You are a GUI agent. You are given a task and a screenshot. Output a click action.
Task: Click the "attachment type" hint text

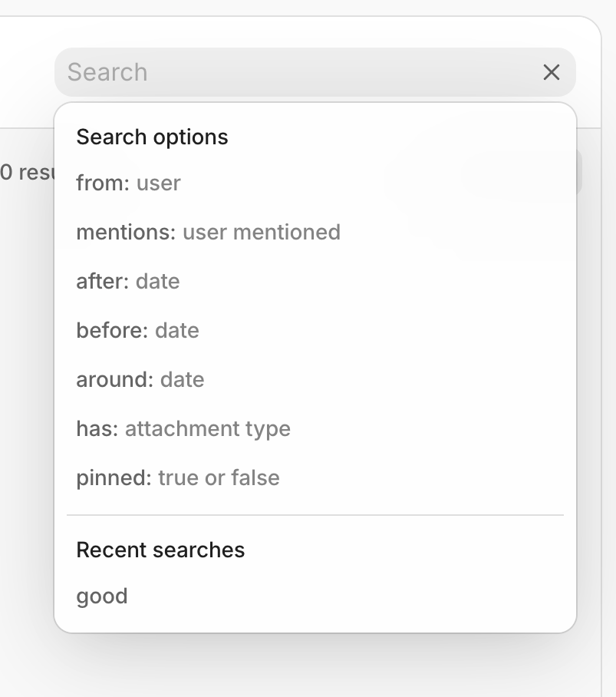point(207,429)
